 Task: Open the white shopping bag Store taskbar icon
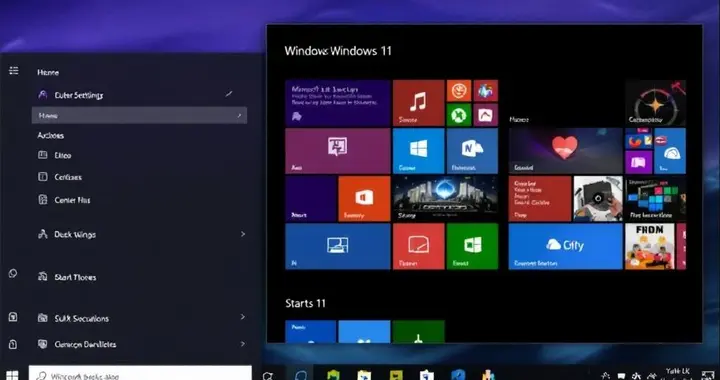pos(427,375)
